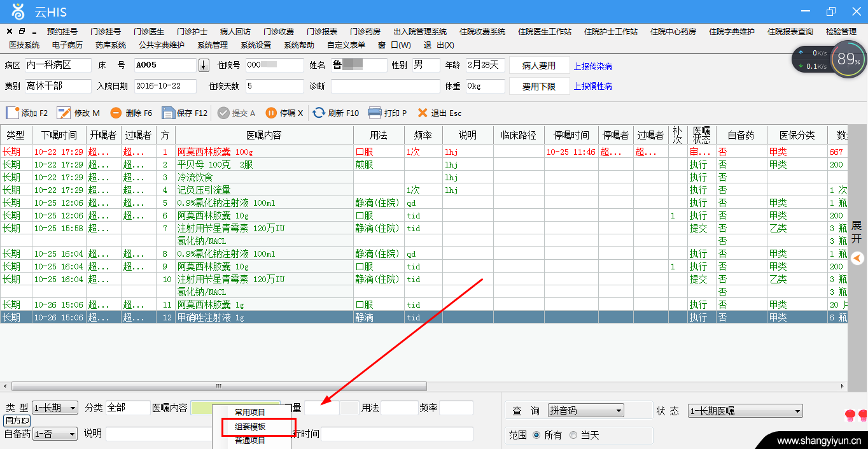
Task: Exit via 退出 Esc button
Action: tap(439, 113)
